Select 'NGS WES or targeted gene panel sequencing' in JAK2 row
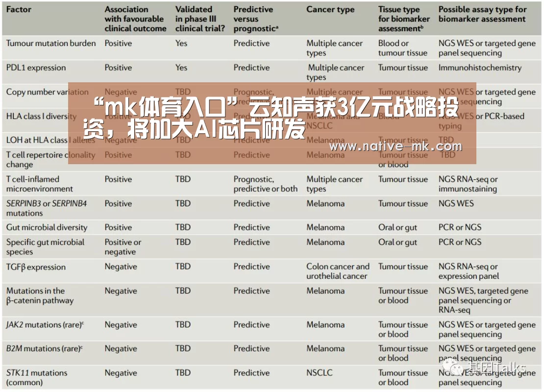Viewport: 544px width, 392px height. coord(487,330)
